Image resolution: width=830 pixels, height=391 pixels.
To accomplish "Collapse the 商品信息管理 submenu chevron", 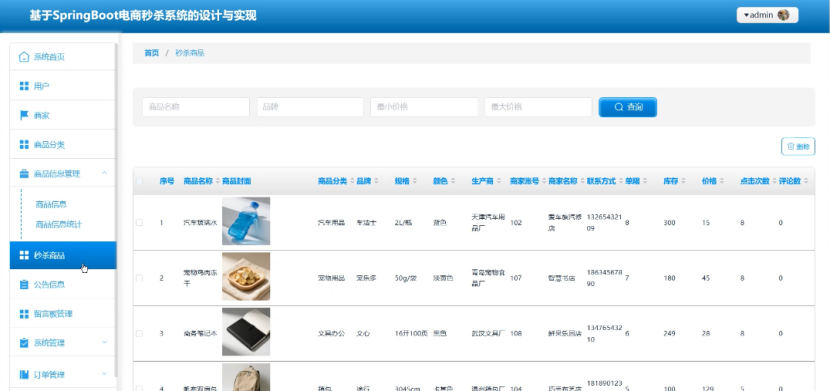I will 104,173.
